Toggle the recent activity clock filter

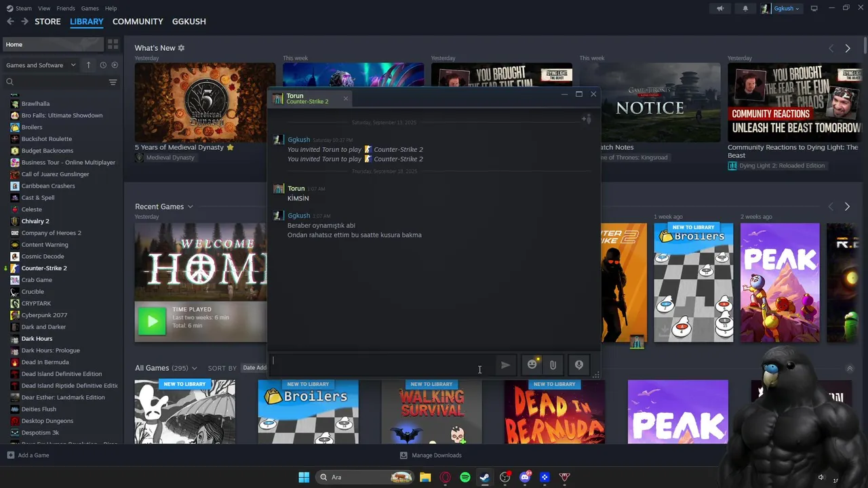point(103,65)
